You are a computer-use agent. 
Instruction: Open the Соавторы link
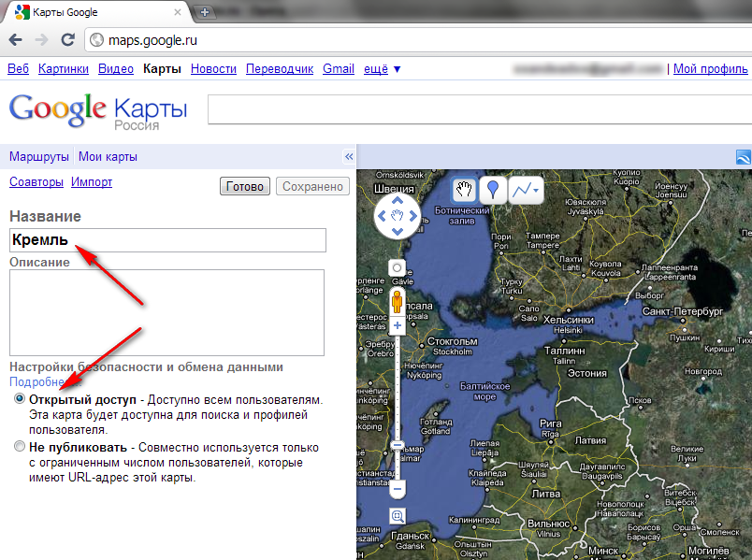(x=36, y=182)
